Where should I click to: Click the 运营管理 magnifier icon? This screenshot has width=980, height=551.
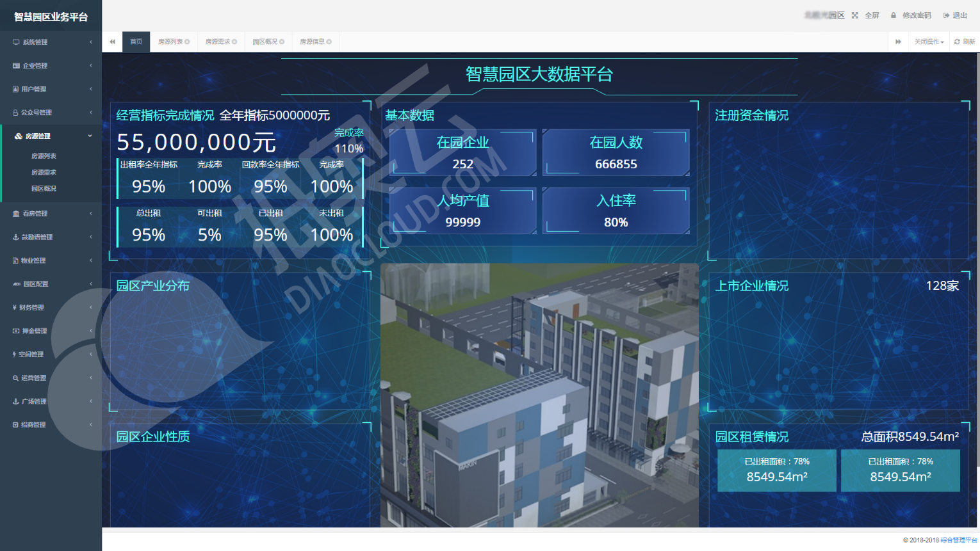coord(15,378)
